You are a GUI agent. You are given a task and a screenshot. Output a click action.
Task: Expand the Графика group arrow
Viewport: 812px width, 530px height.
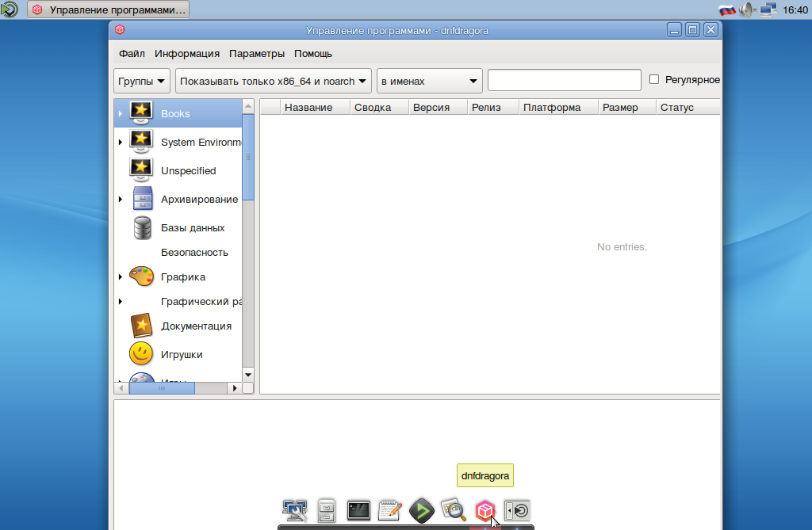[x=121, y=277]
